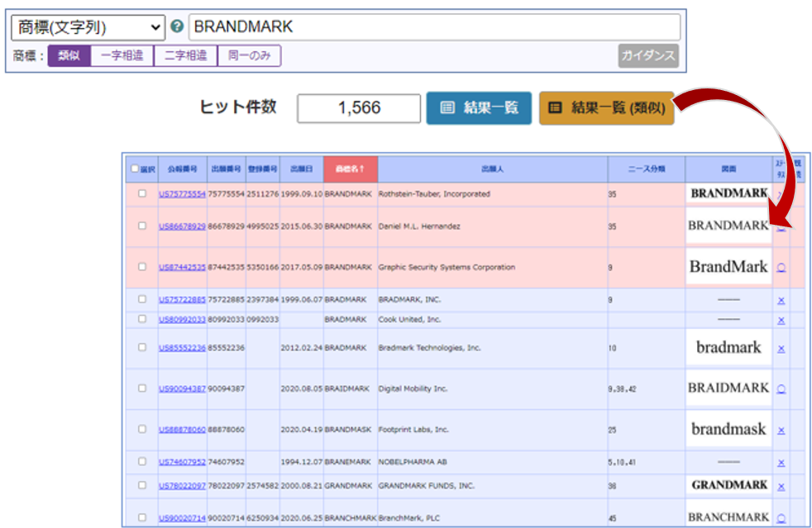Open the 商標(文字列) search type dropdown

tap(88, 27)
